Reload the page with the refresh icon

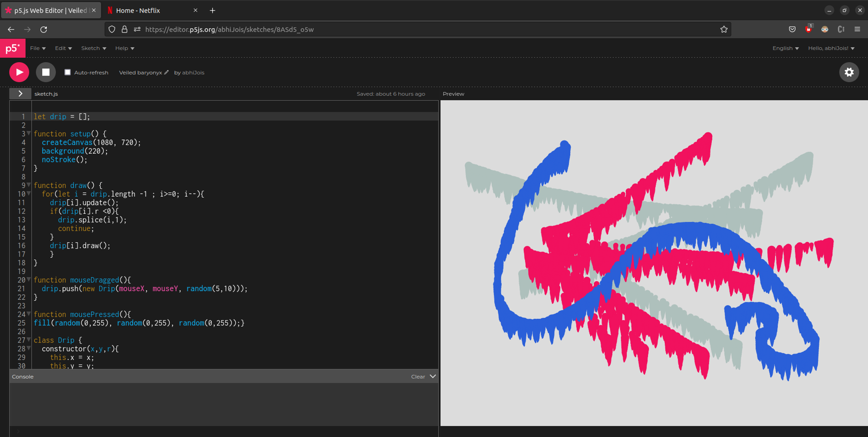(x=43, y=30)
